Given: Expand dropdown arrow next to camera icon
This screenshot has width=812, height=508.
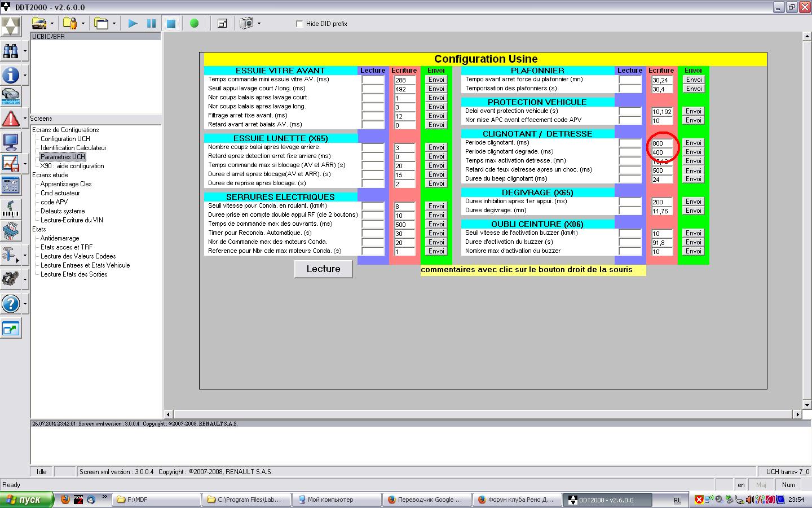Looking at the screenshot, I should pos(259,24).
